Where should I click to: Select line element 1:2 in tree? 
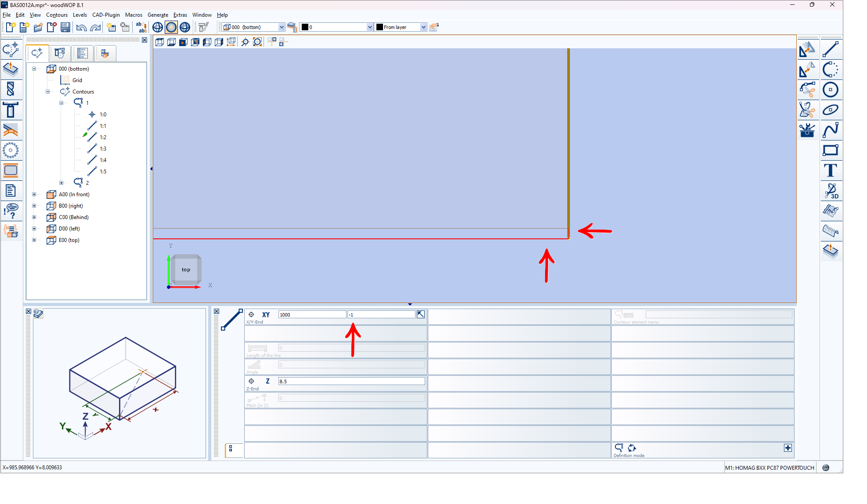(103, 137)
